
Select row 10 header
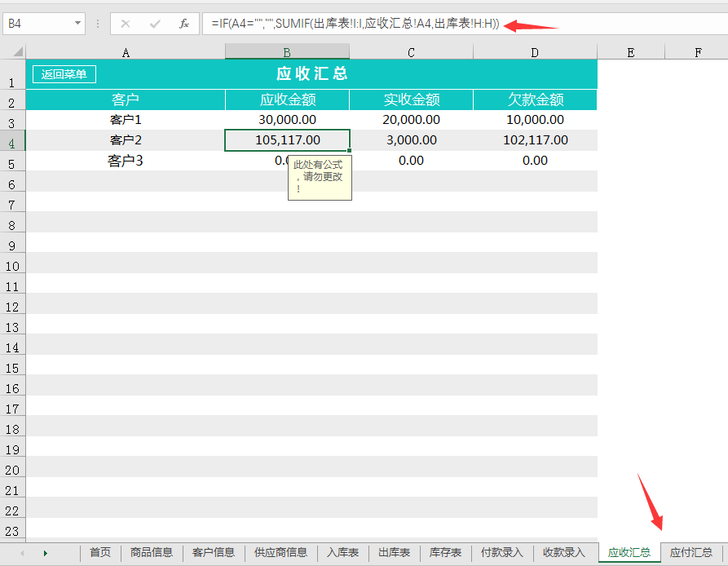click(12, 263)
